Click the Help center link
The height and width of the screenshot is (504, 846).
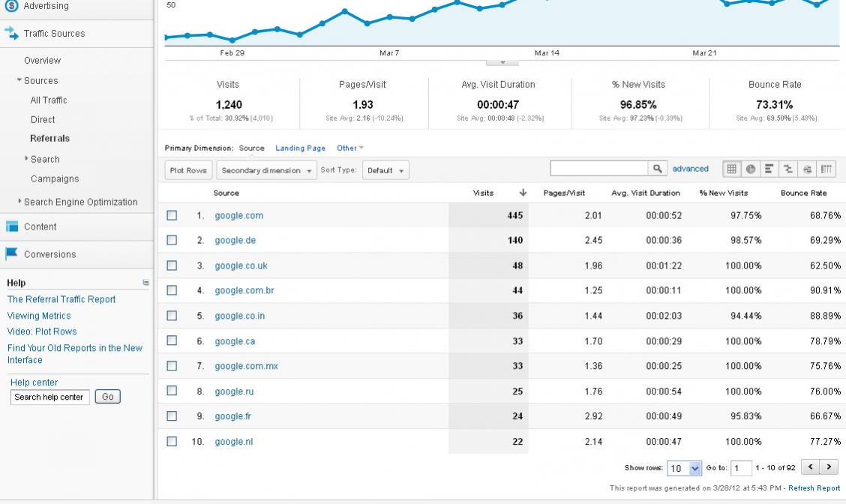coord(34,382)
